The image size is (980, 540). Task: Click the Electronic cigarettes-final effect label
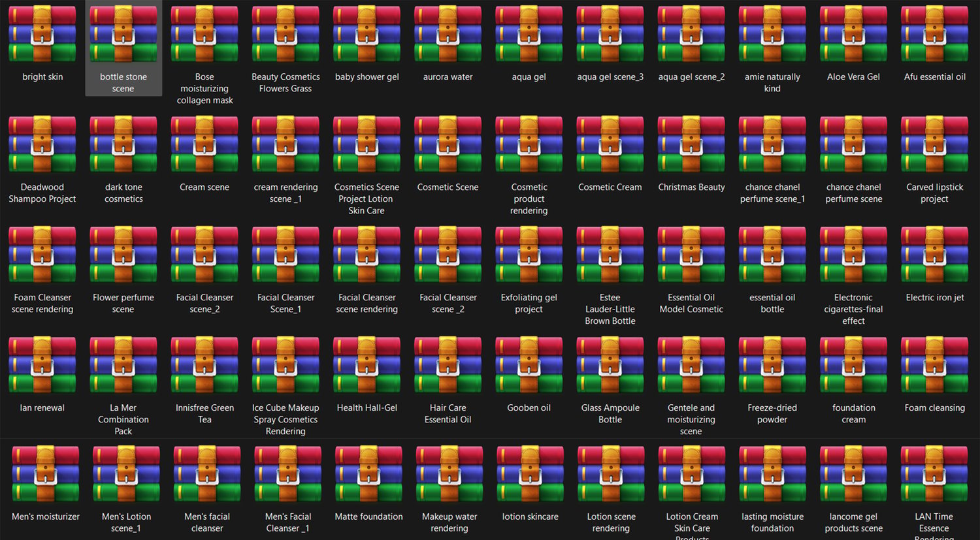pos(853,310)
